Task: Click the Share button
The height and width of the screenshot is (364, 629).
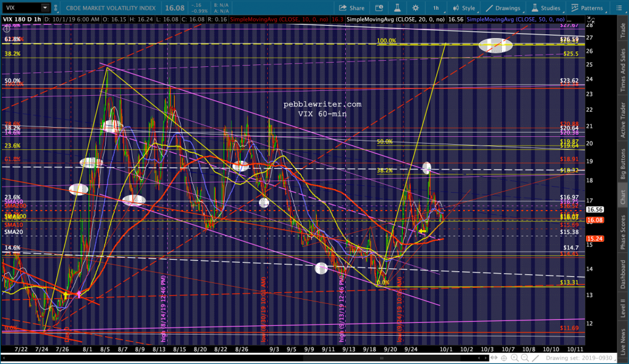Action: 352,8
